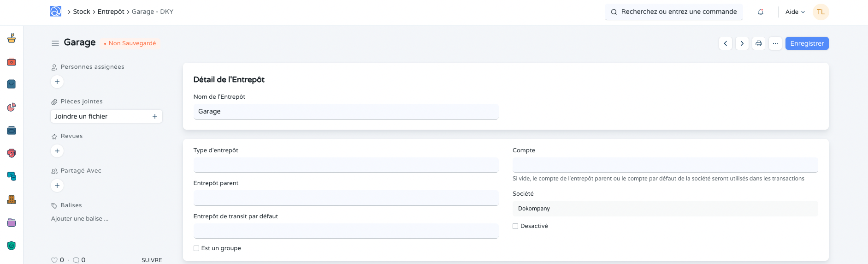This screenshot has width=868, height=264.
Task: Click the notification bell icon
Action: tap(761, 12)
